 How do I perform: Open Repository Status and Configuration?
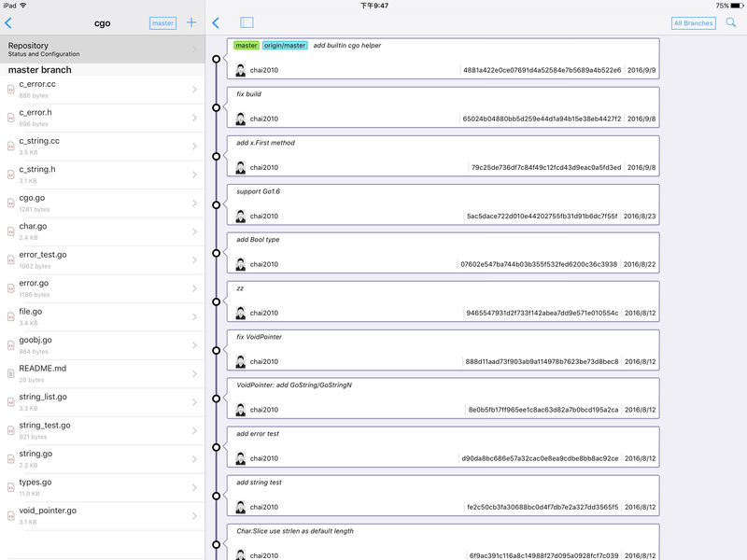[x=103, y=49]
